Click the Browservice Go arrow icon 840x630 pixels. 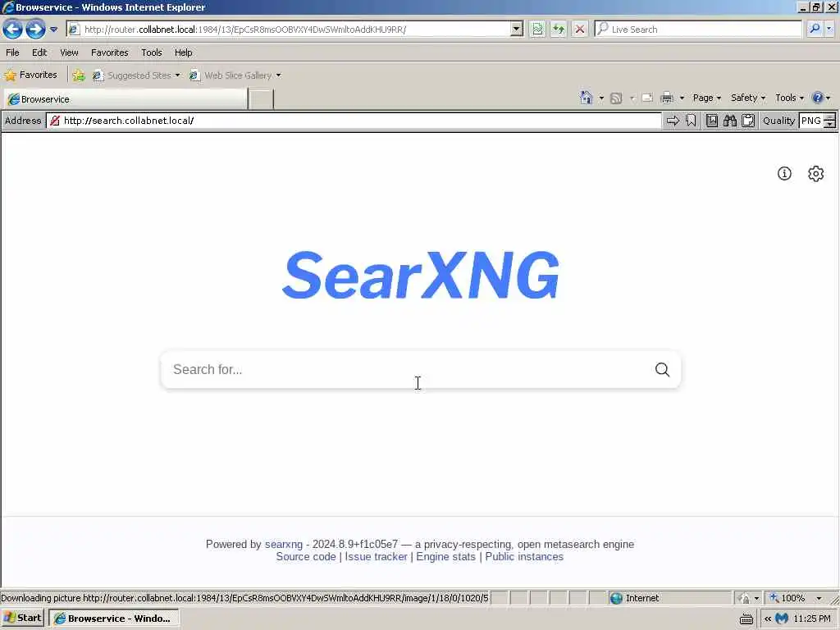673,121
